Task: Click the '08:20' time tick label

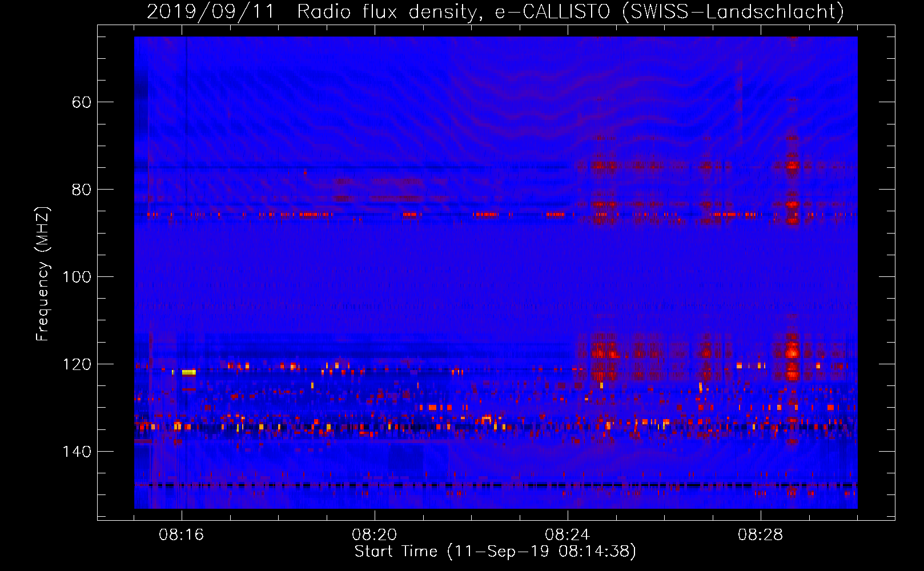Action: click(x=375, y=535)
